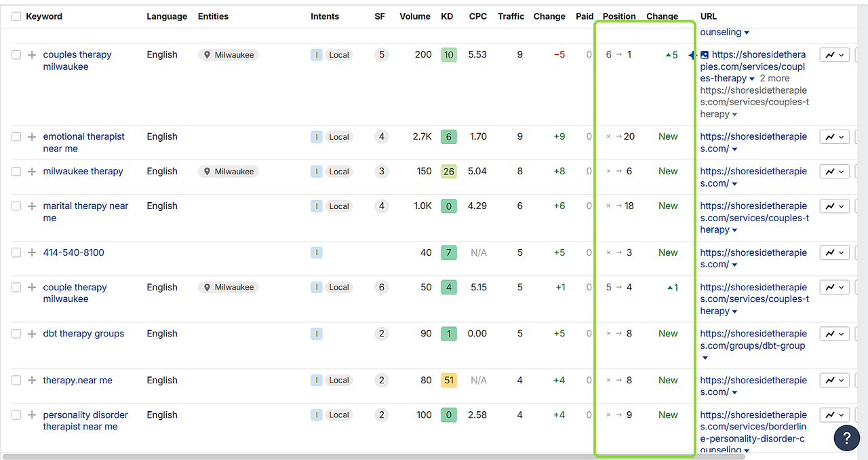Click plus icon beside dbt therapy groups
The height and width of the screenshot is (460, 868).
[32, 334]
